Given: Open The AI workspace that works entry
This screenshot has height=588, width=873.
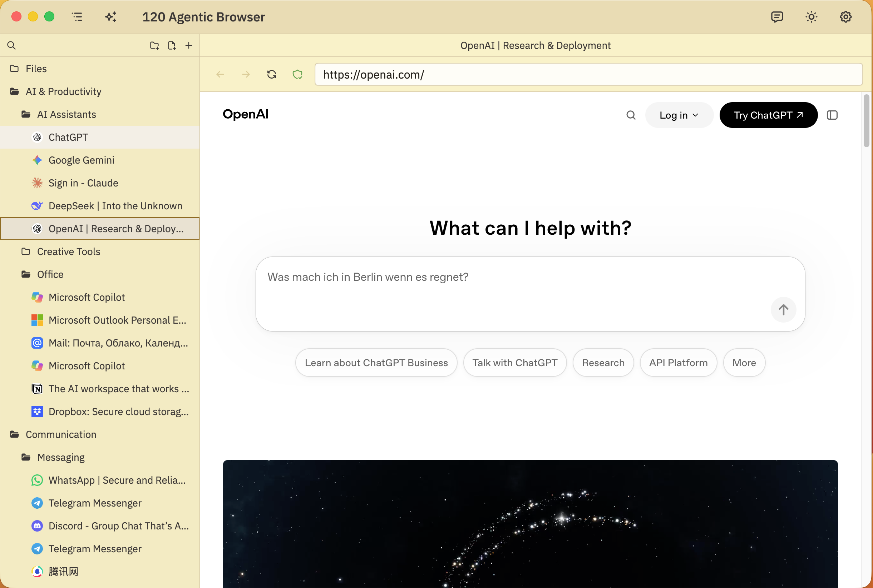Looking at the screenshot, I should click(x=100, y=389).
